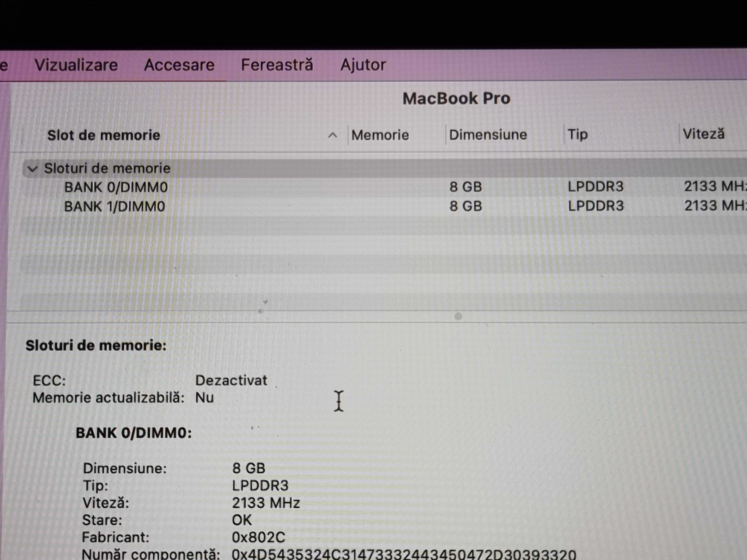This screenshot has width=747, height=560.
Task: Click the pane split divider handle dot
Action: tap(458, 316)
